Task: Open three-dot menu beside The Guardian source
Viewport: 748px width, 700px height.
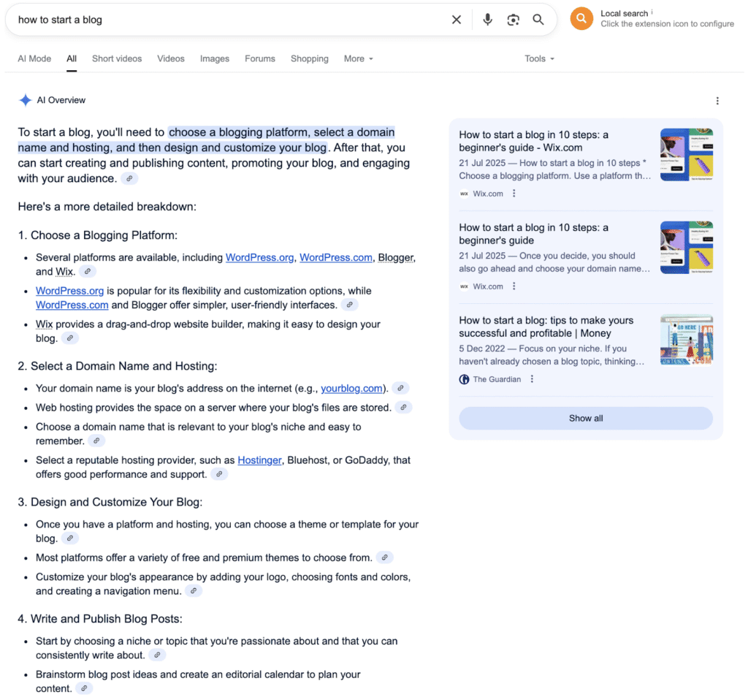Action: (x=532, y=379)
